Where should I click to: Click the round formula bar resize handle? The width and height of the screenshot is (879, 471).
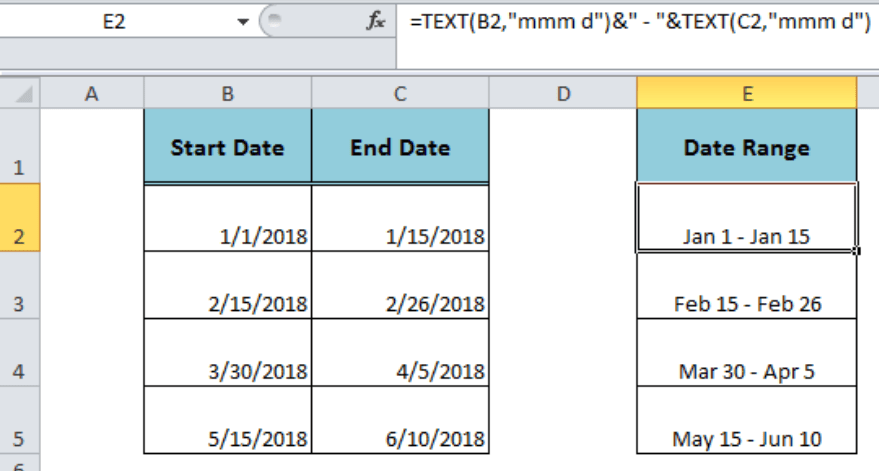[x=272, y=20]
